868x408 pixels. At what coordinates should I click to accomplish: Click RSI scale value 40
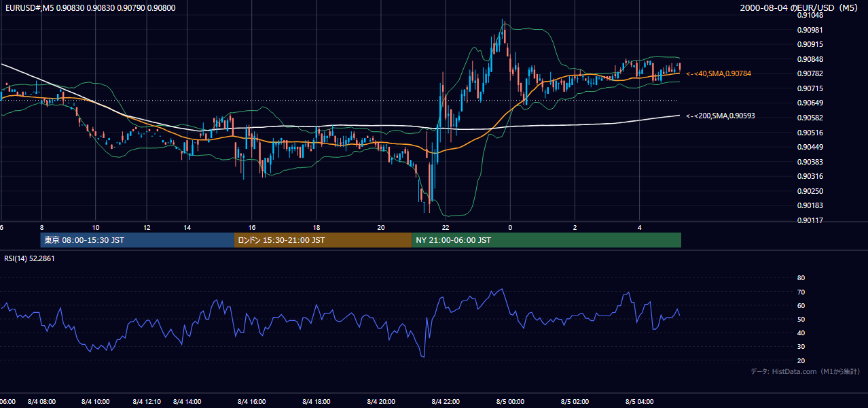801,333
